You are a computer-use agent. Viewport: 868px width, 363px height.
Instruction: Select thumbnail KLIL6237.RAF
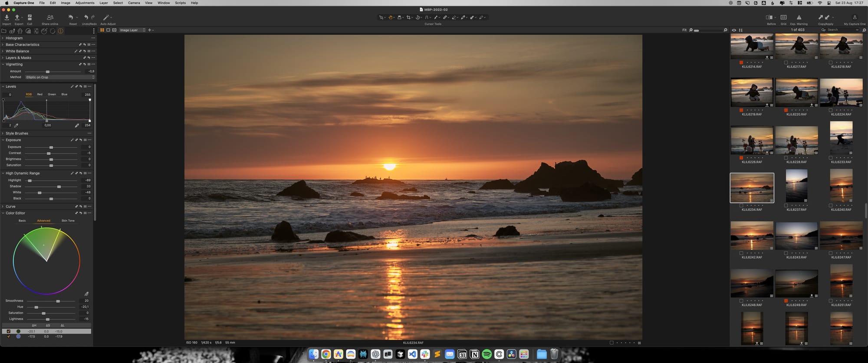point(796,186)
